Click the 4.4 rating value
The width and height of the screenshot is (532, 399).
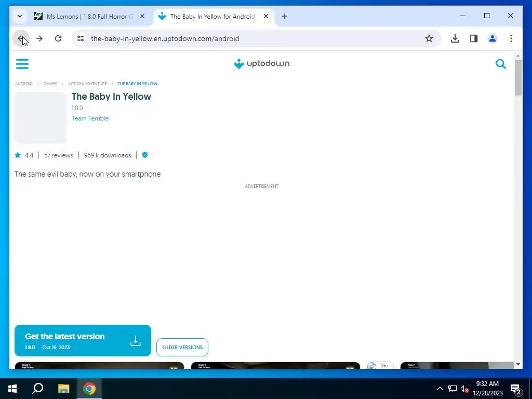29,155
